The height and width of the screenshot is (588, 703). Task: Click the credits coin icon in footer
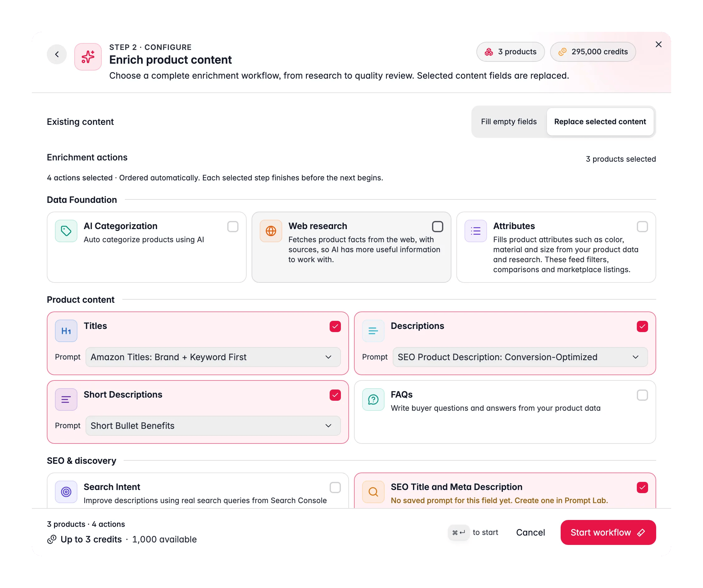(52, 540)
